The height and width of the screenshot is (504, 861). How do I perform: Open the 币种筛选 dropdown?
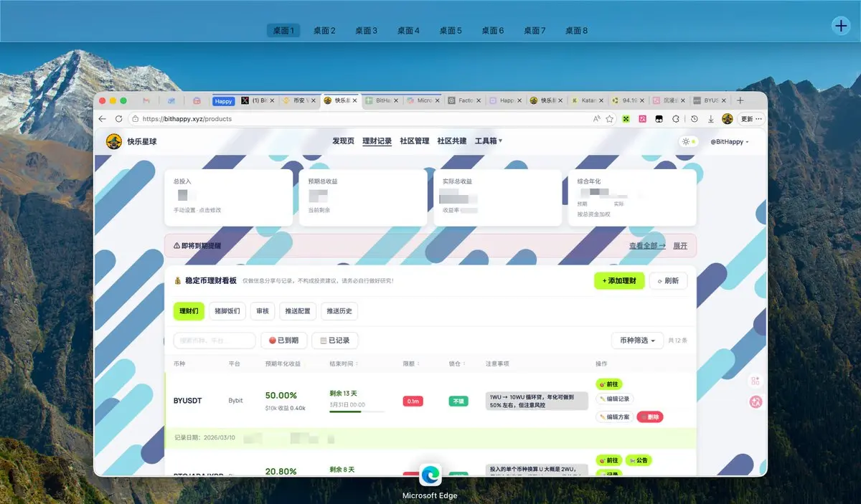point(637,341)
